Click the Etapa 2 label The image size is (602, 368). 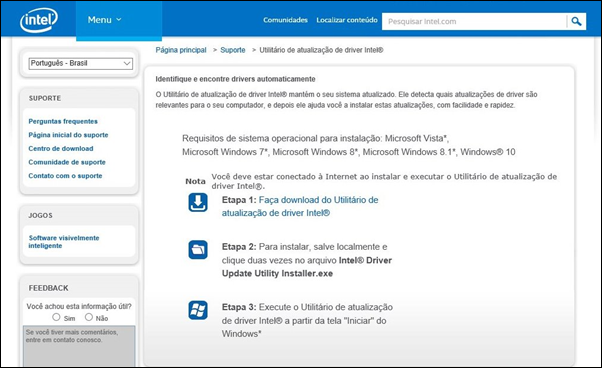point(239,247)
